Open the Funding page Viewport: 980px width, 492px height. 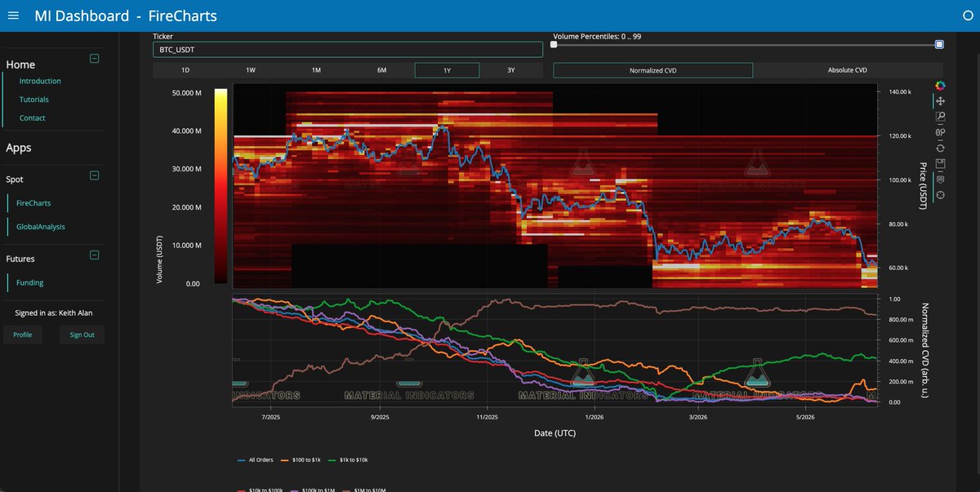click(x=30, y=283)
